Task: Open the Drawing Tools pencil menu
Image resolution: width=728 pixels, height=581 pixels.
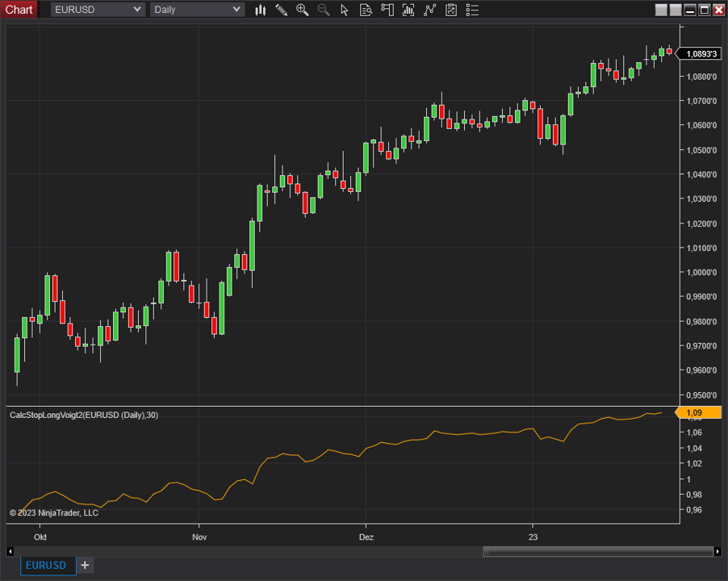Action: [x=282, y=10]
